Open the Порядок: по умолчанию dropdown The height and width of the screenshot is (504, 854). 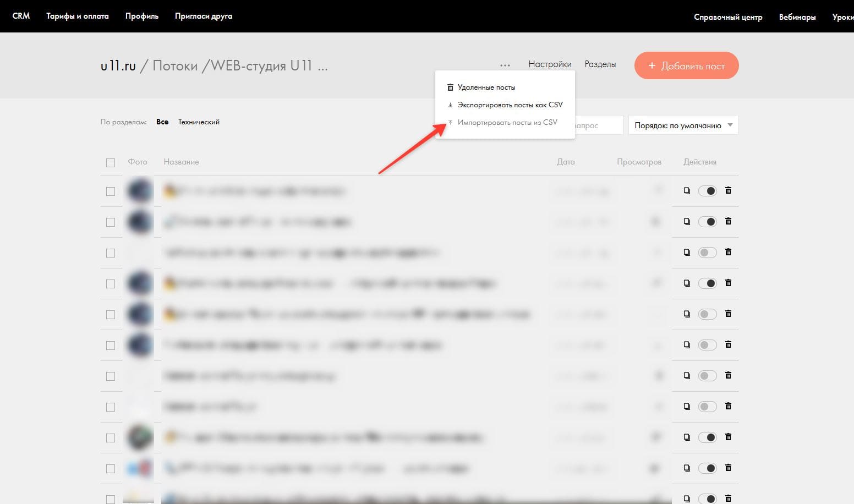[683, 125]
